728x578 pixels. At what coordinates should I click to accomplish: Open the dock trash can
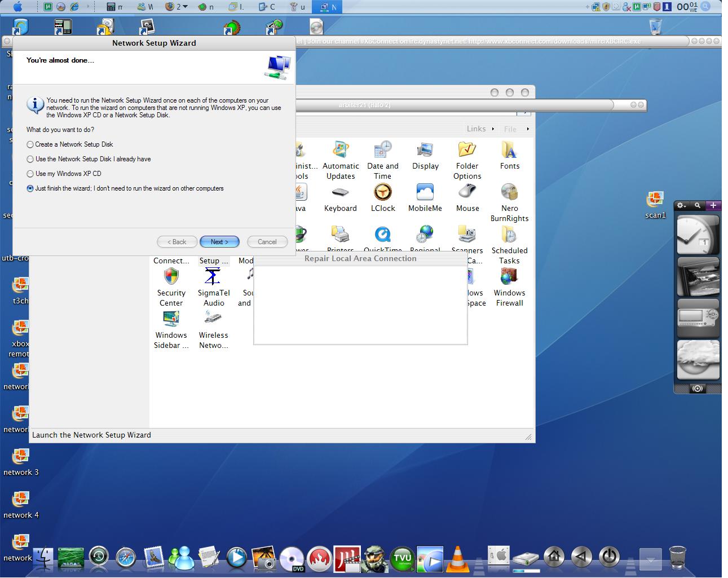(677, 558)
